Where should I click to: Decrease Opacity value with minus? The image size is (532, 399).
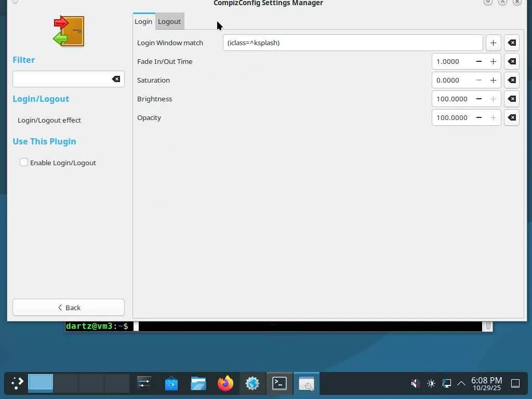point(478,117)
